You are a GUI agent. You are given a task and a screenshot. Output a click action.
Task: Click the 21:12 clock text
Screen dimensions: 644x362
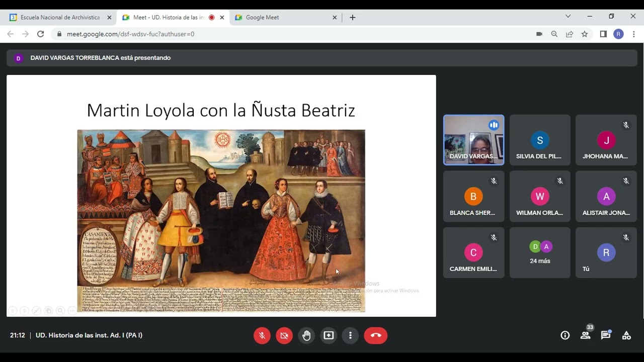[x=18, y=335]
